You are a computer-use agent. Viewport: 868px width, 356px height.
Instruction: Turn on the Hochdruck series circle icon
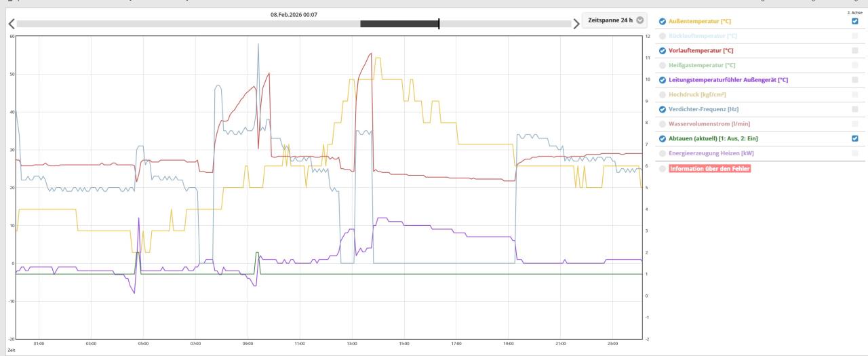(x=663, y=95)
